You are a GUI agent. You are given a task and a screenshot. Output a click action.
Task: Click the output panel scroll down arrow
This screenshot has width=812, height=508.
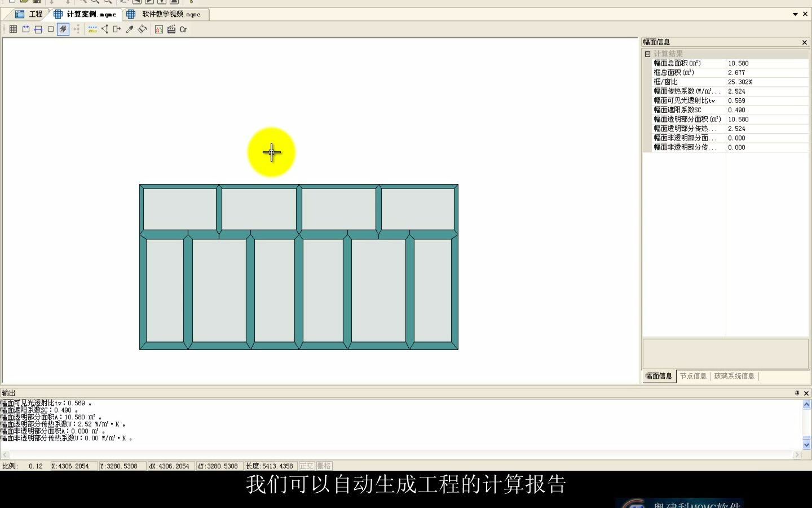click(x=807, y=445)
